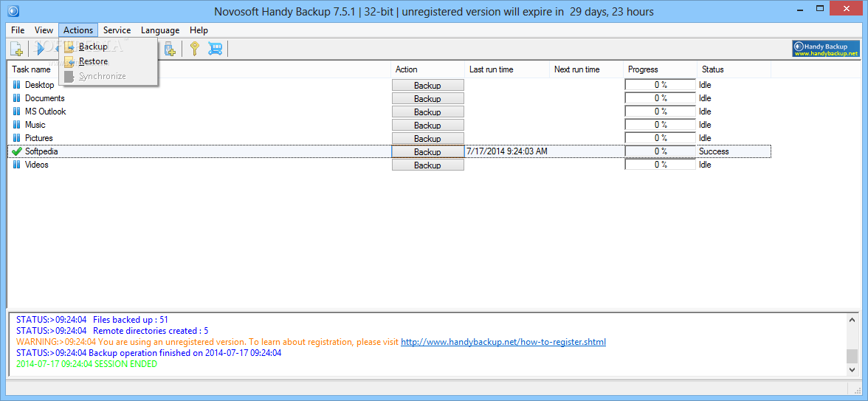Open the File menu
868x401 pixels.
[18, 30]
